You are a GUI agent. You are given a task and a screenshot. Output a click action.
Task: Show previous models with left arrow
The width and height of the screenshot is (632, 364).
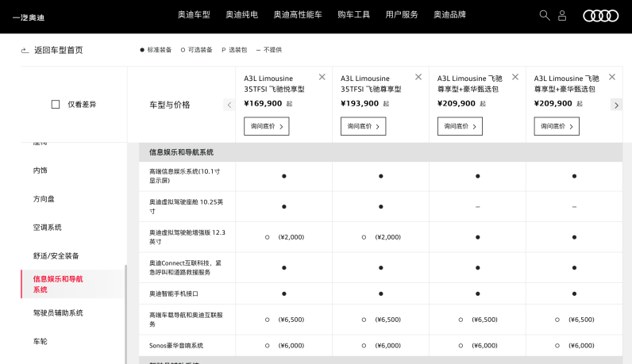pyautogui.click(x=229, y=105)
